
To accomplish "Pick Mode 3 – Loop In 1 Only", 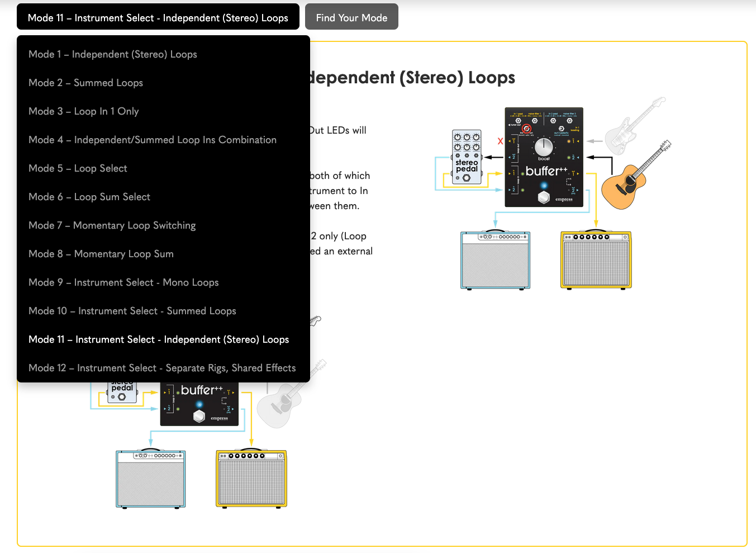I will [83, 111].
